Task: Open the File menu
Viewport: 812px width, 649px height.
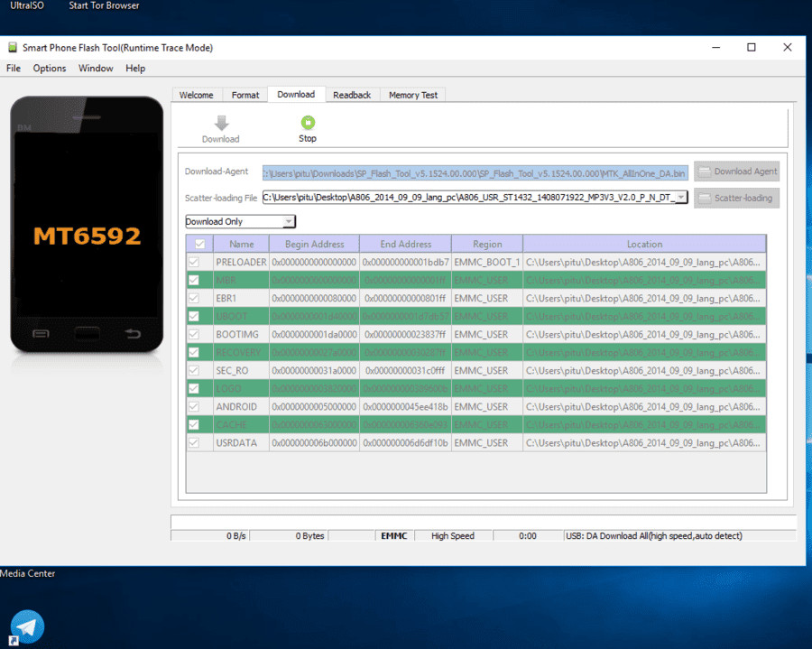Action: (x=14, y=69)
